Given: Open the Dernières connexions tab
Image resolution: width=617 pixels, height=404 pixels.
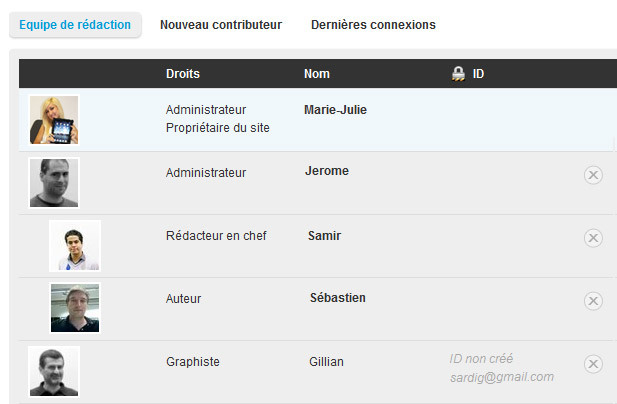Looking at the screenshot, I should click(x=373, y=25).
